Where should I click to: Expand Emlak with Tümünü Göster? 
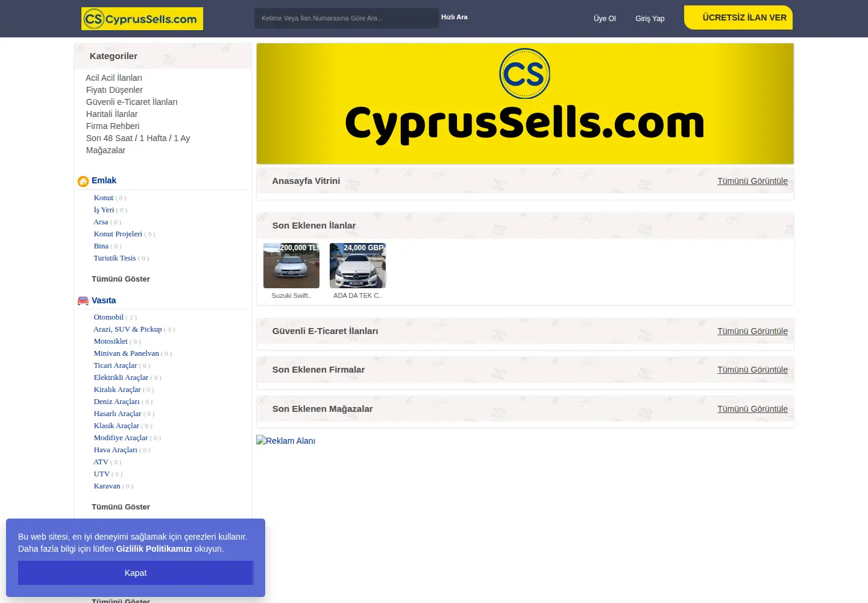(121, 279)
